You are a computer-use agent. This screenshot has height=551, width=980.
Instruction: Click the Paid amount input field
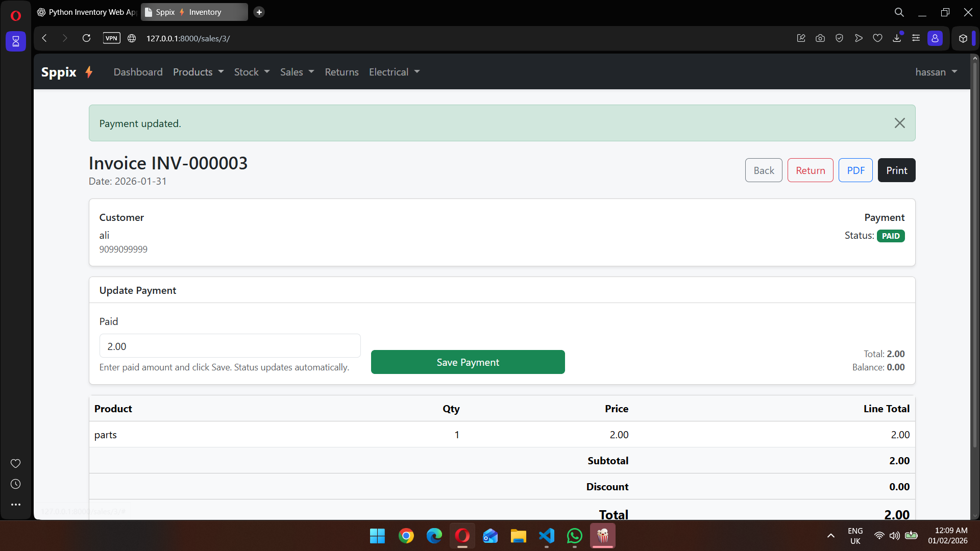click(x=230, y=346)
